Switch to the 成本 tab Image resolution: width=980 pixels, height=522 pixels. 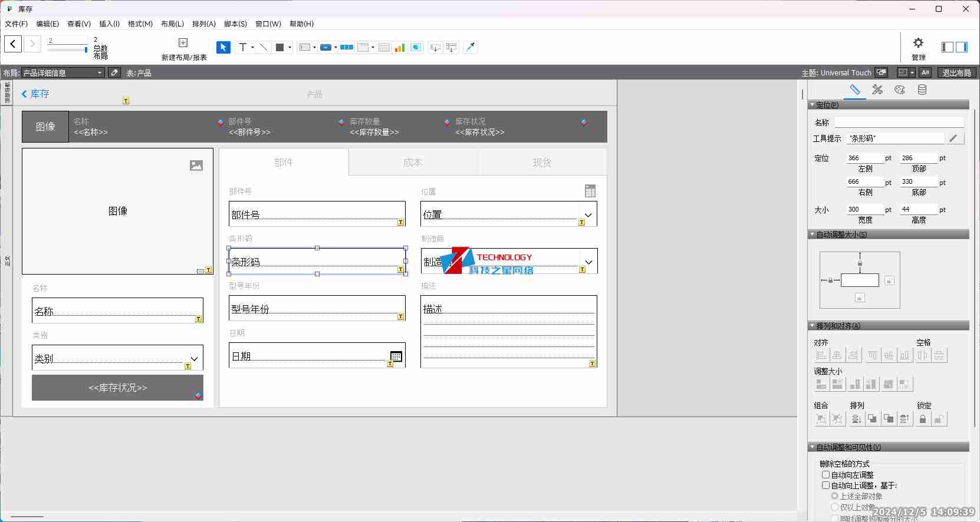(x=413, y=163)
